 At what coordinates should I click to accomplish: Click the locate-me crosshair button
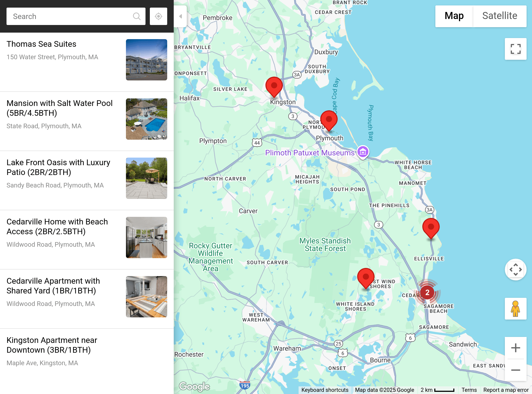coord(159,16)
